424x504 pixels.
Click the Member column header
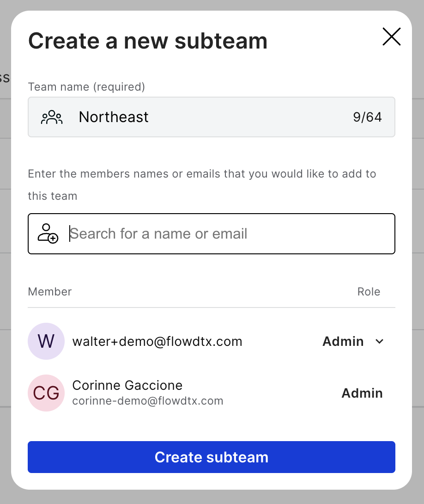coord(50,292)
